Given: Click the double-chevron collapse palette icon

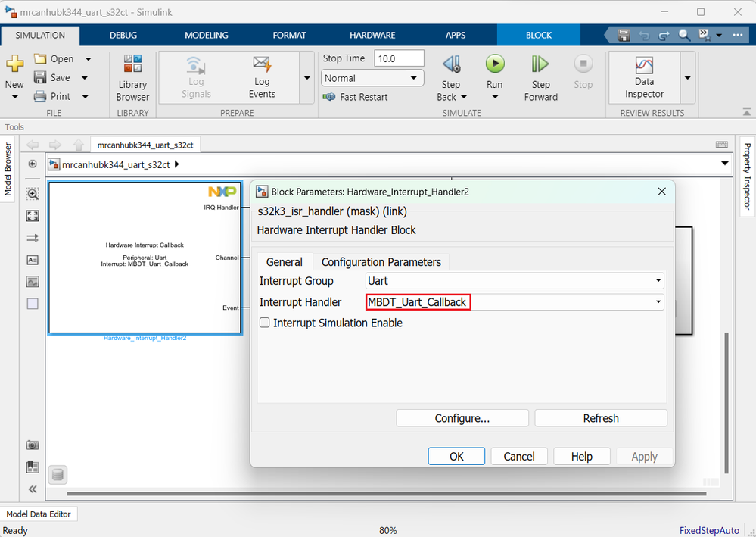Looking at the screenshot, I should [33, 489].
